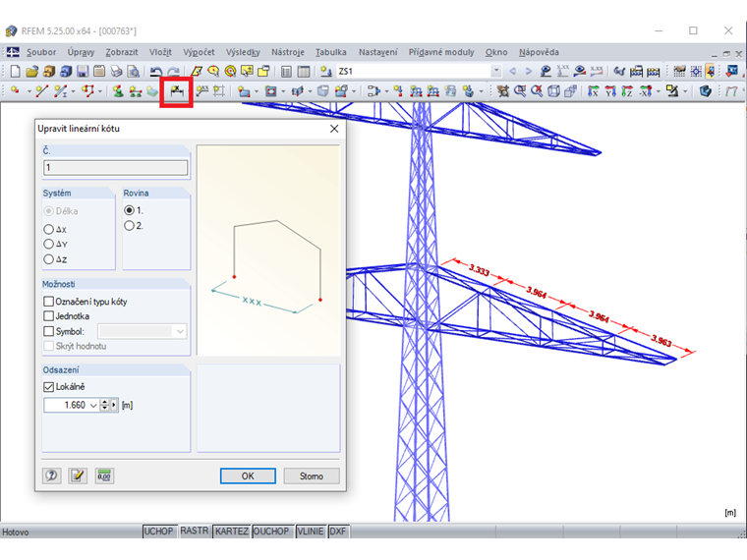Open units and decimals 0.00 icon
747x560 pixels.
(x=104, y=476)
